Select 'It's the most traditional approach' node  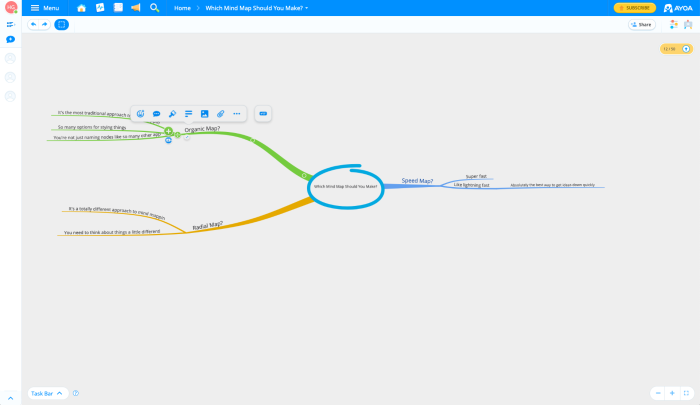coord(94,113)
